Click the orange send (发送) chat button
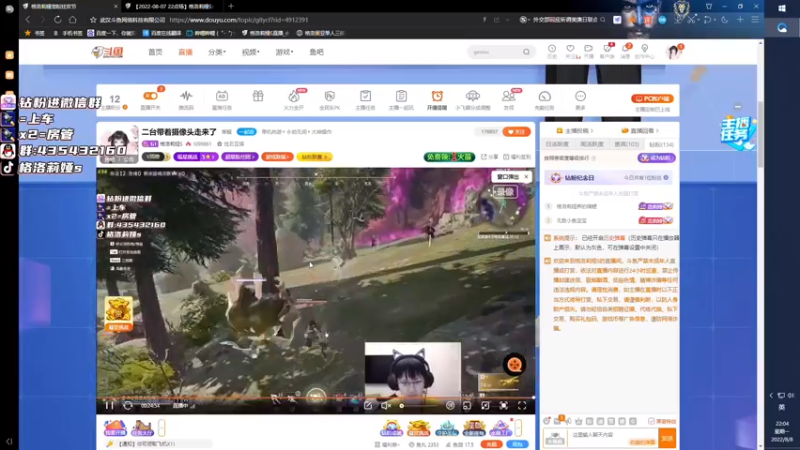 coord(667,439)
